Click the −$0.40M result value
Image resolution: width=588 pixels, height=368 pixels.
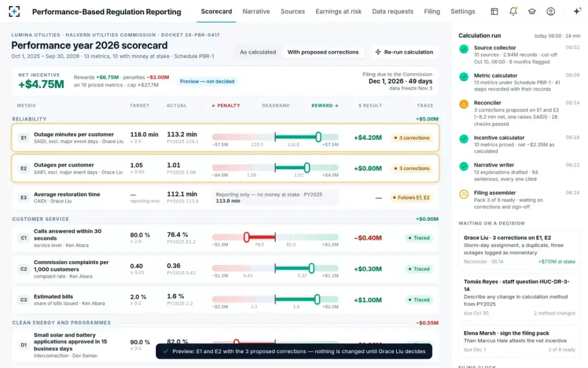click(x=367, y=238)
